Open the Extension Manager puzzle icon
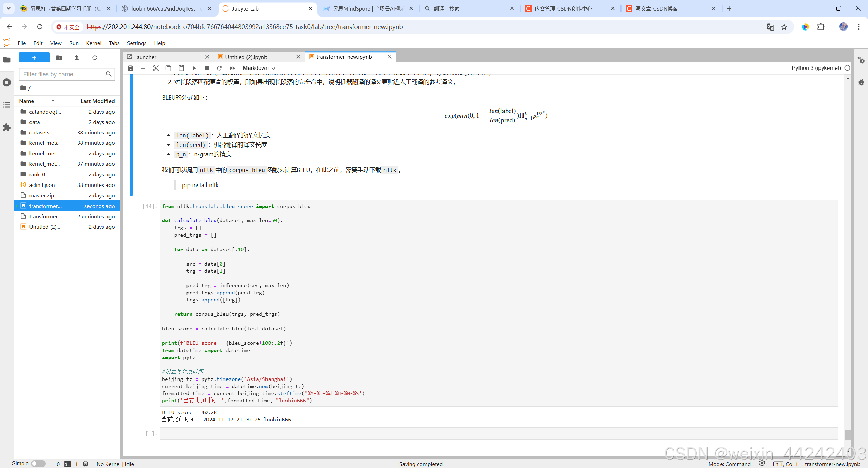 (x=7, y=128)
